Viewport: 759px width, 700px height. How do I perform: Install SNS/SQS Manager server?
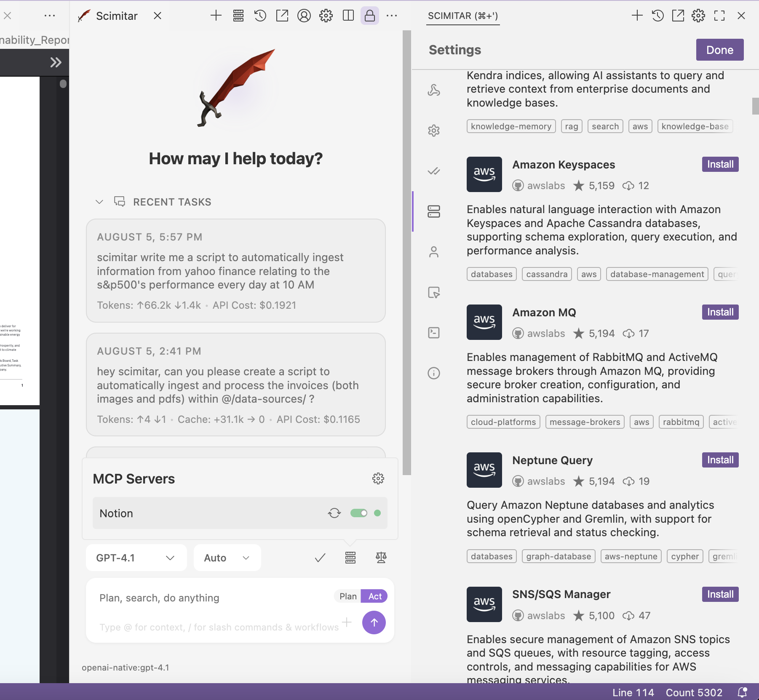pos(720,594)
